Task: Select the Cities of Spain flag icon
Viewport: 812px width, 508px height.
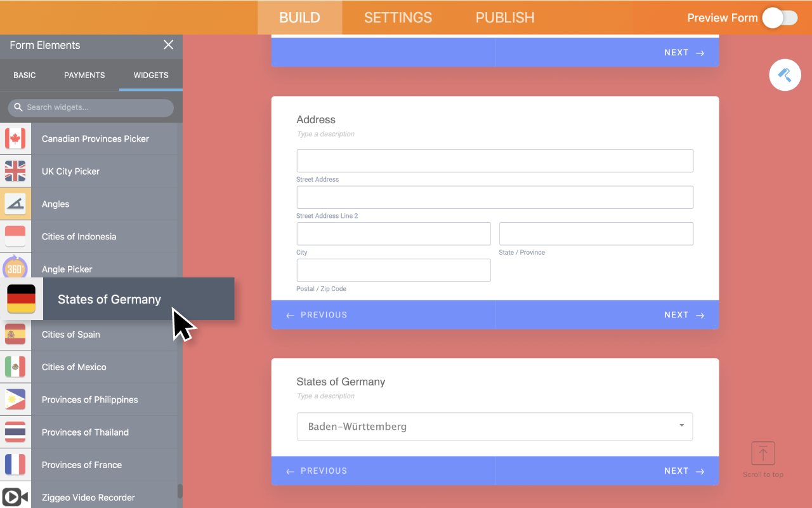Action: point(15,334)
